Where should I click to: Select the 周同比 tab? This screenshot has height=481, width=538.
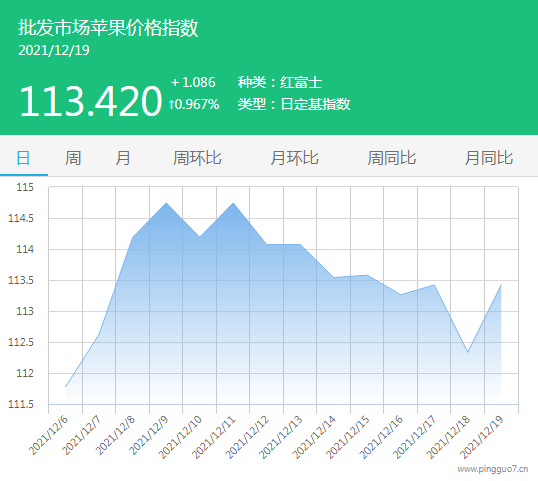pyautogui.click(x=391, y=158)
